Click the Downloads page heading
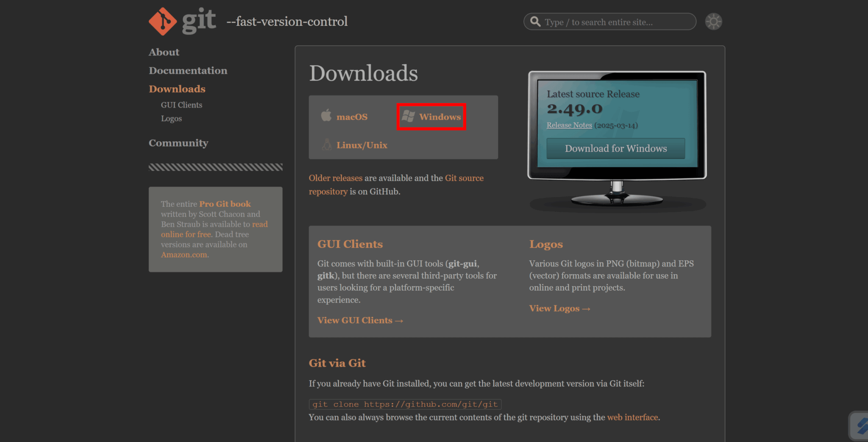Image resolution: width=868 pixels, height=442 pixels. click(x=363, y=73)
